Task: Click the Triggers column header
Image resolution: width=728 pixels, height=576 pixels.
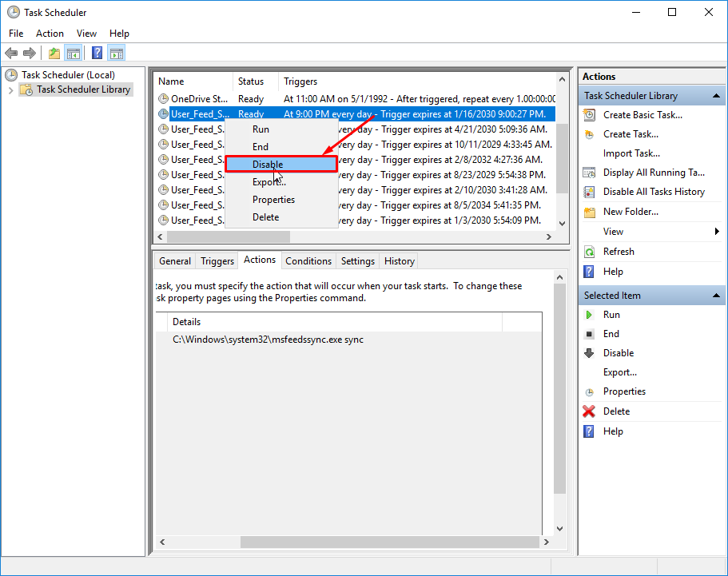Action: point(416,81)
